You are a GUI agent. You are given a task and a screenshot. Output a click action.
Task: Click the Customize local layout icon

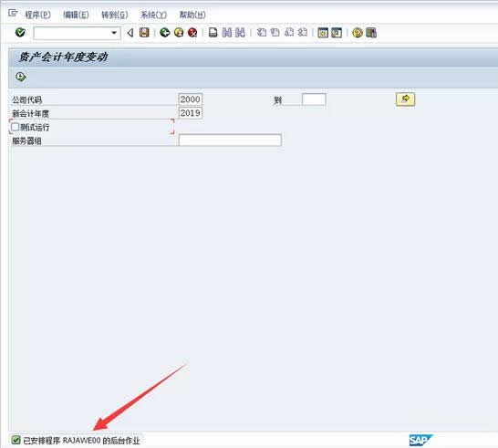click(x=371, y=33)
